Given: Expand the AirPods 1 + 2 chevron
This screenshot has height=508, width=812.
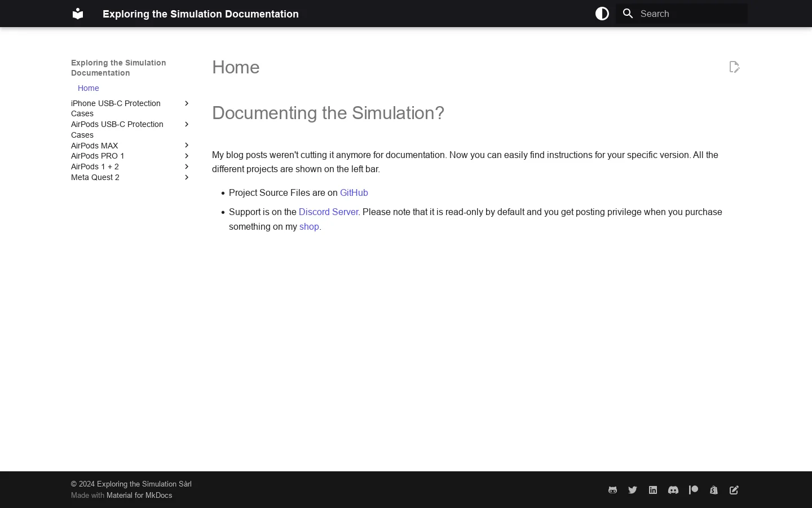Looking at the screenshot, I should [x=187, y=167].
